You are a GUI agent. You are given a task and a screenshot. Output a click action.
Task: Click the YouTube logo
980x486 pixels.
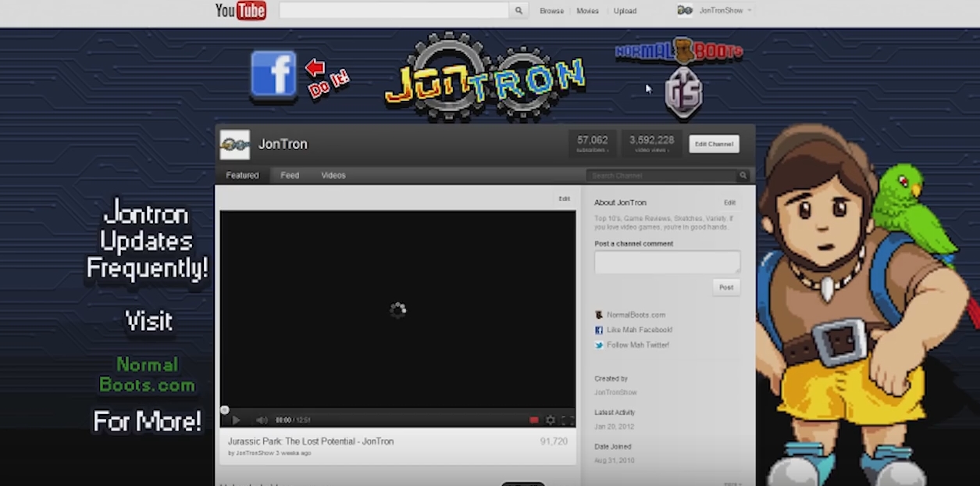(x=240, y=10)
